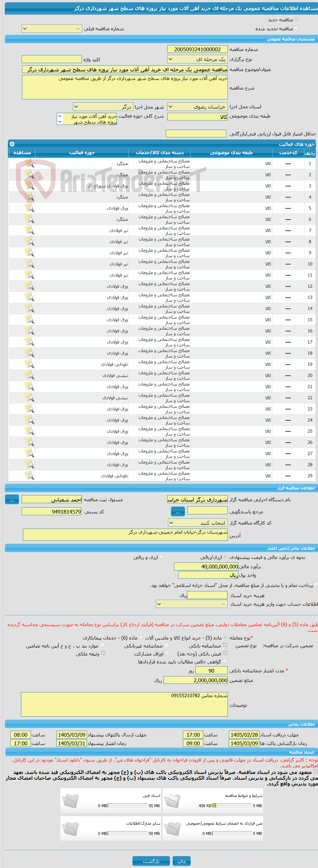The image size is (318, 868).
Task: Open view icon for activity row 10
Action: pos(29,264)
